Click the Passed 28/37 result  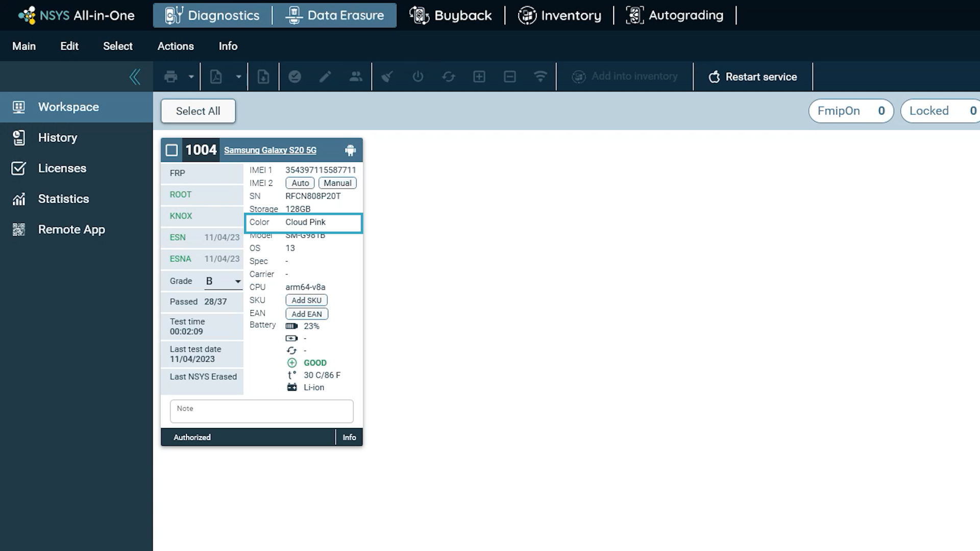pos(202,302)
